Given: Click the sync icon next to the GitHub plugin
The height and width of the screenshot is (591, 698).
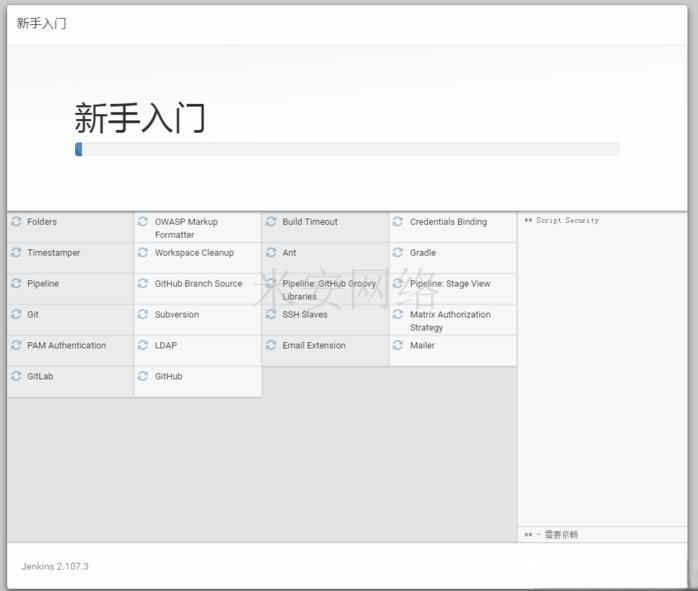Looking at the screenshot, I should [x=143, y=376].
